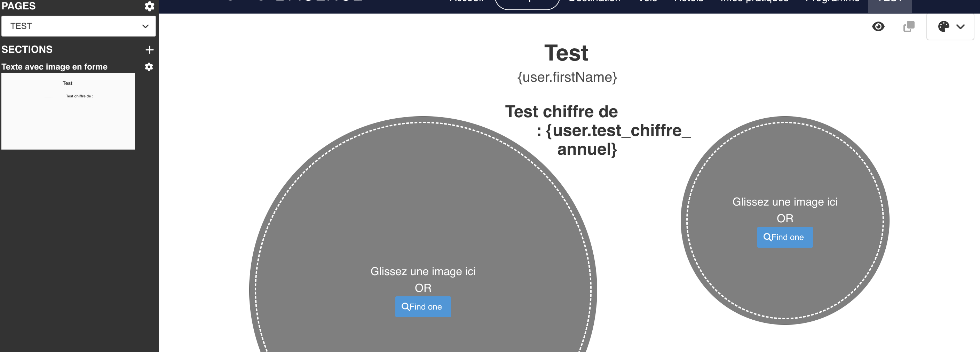Click the "Test chiffre de" heading text
980x352 pixels.
561,112
